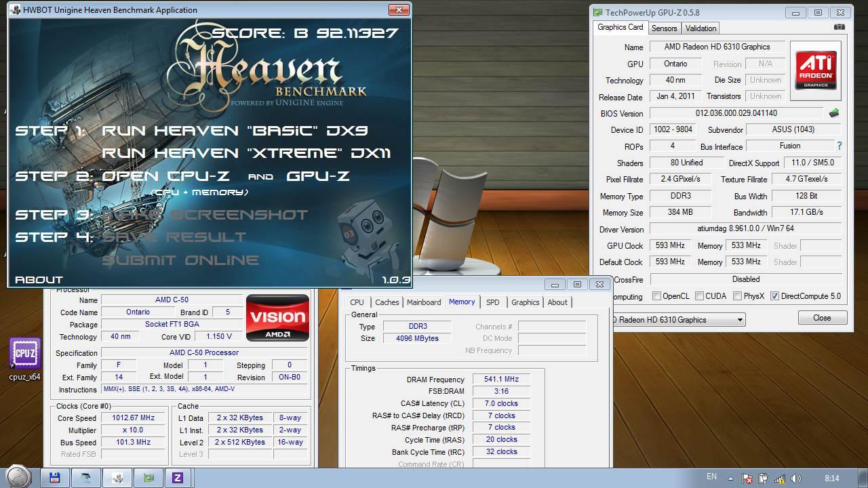
Task: Click the BIOS save chip icon in GPU-Z
Action: tap(834, 113)
